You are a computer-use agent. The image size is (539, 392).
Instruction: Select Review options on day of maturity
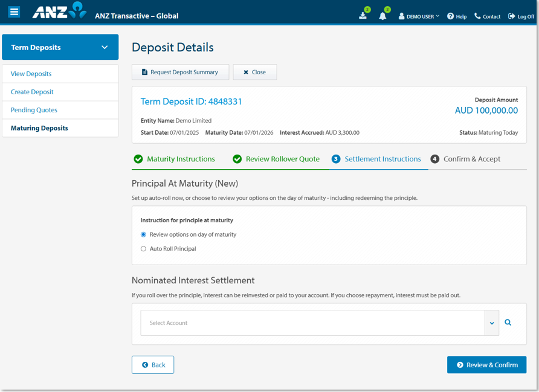pos(144,234)
